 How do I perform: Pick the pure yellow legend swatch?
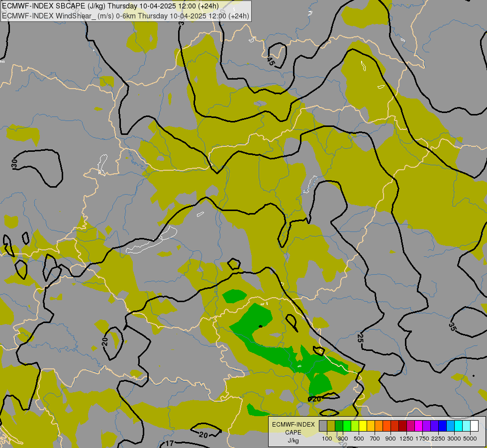point(363,426)
